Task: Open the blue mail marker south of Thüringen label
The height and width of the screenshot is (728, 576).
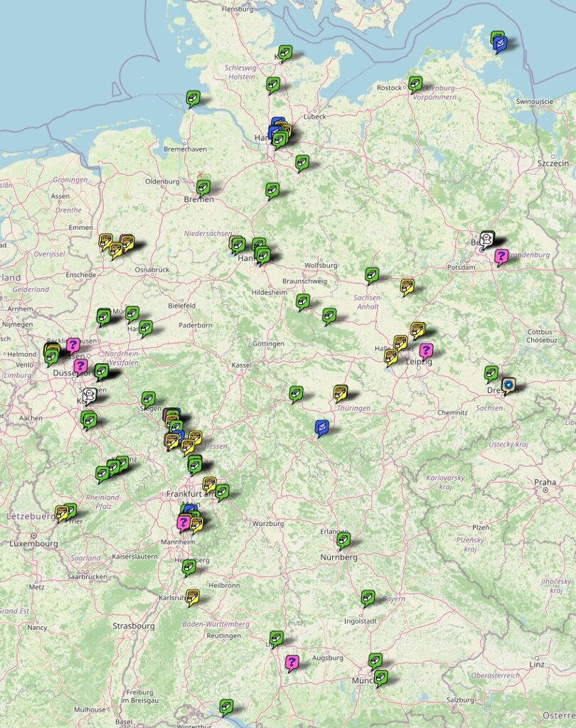Action: [321, 427]
